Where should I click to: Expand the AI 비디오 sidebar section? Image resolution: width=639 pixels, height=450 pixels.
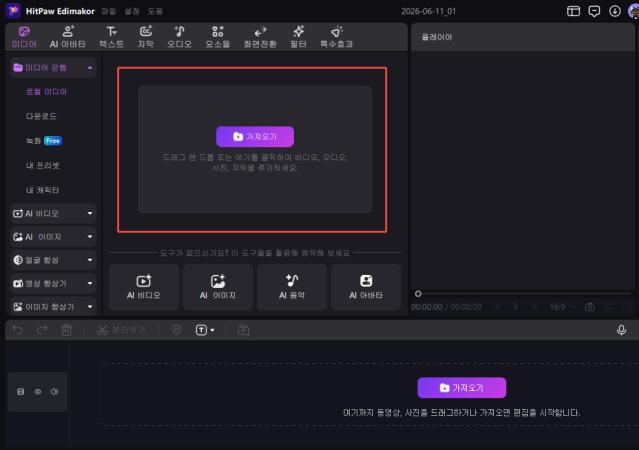[53, 214]
